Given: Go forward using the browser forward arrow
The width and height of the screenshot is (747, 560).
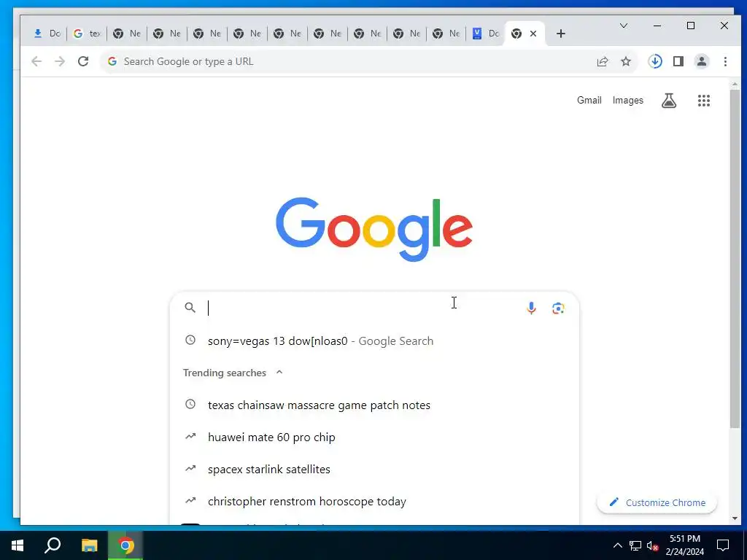Looking at the screenshot, I should (x=60, y=61).
